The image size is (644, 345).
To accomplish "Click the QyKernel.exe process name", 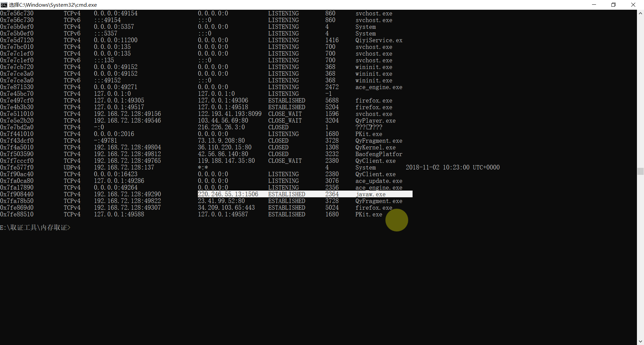I will 375,147.
